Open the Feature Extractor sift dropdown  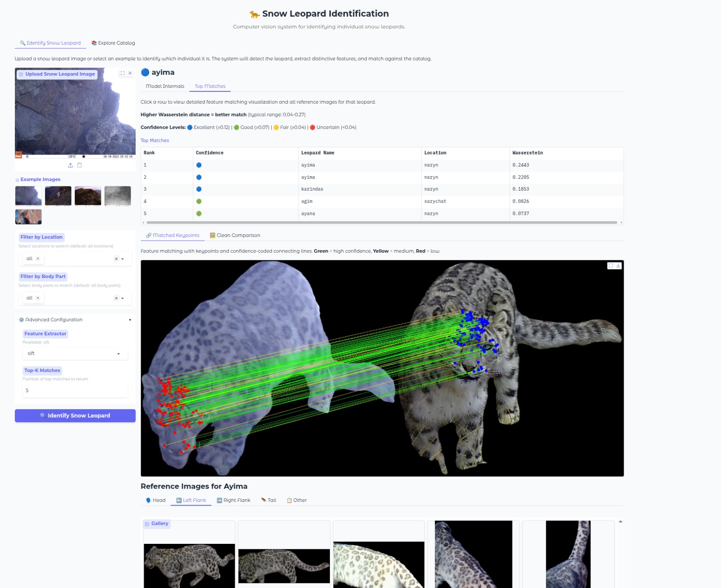(119, 354)
